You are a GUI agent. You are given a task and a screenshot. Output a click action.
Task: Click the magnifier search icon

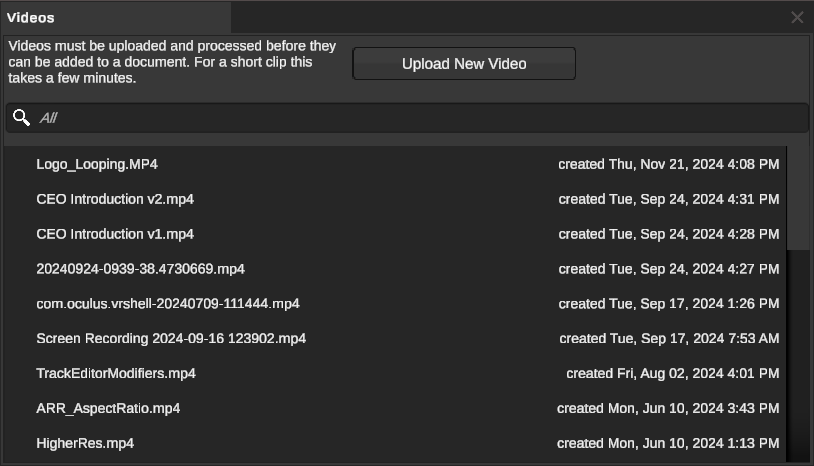pos(20,118)
